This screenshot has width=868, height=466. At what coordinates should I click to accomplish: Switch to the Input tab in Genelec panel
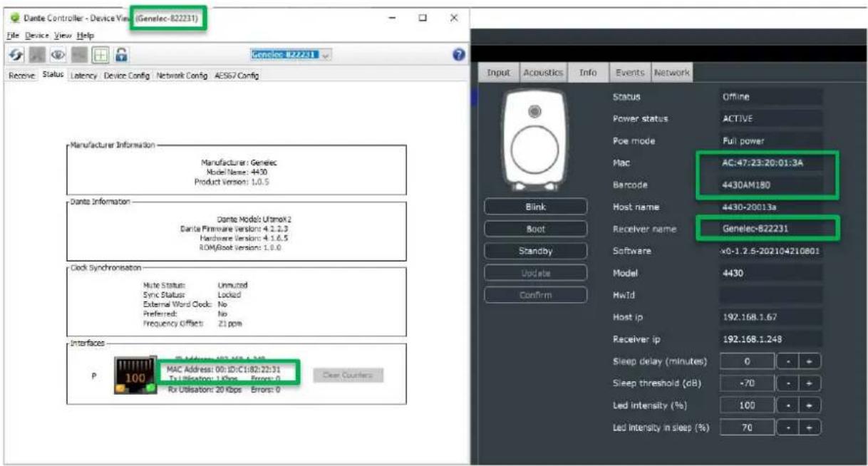499,73
